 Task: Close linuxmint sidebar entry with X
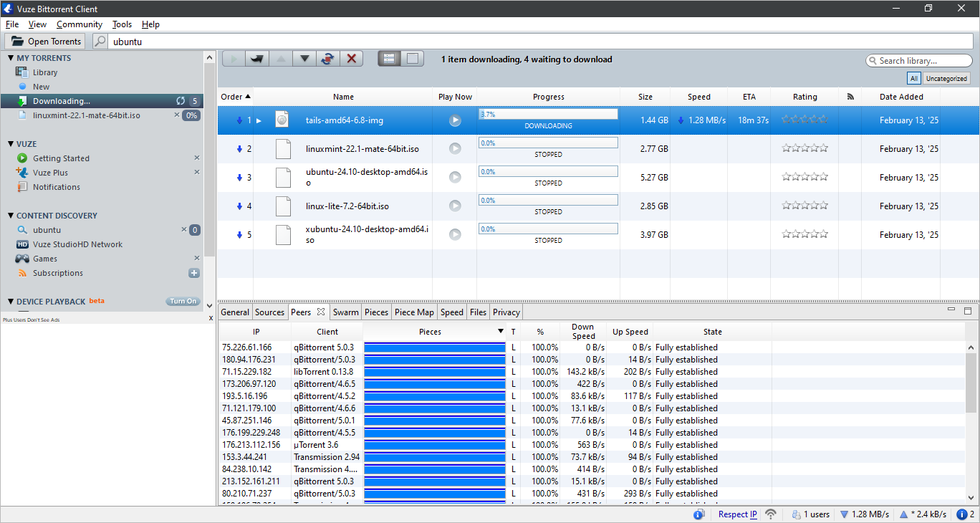click(177, 115)
